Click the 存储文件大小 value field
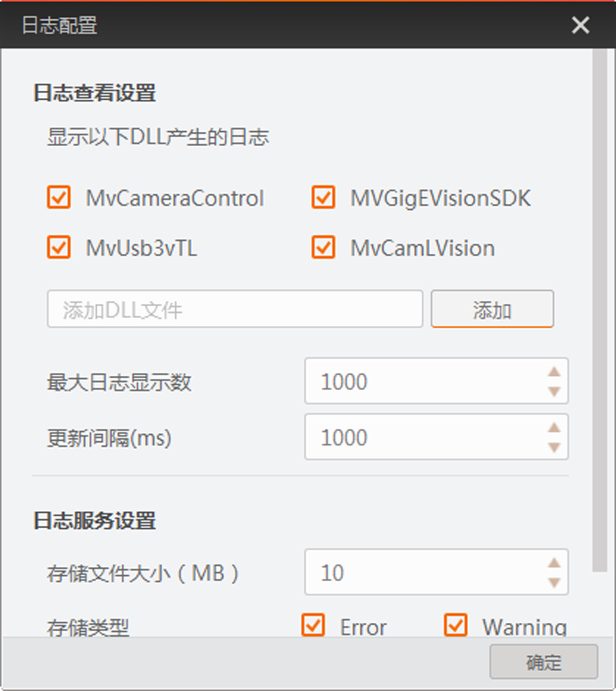The height and width of the screenshot is (691, 616). tap(424, 572)
